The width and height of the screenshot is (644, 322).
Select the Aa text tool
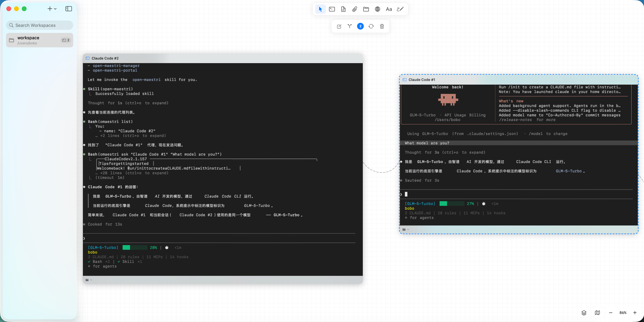click(389, 9)
